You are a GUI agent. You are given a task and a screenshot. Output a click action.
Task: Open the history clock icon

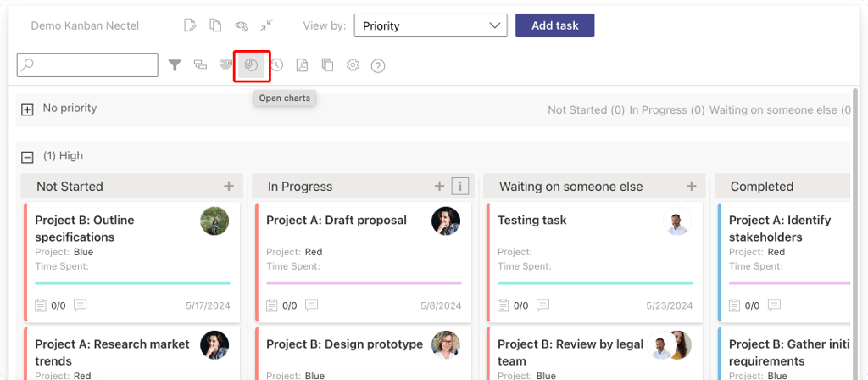(276, 65)
